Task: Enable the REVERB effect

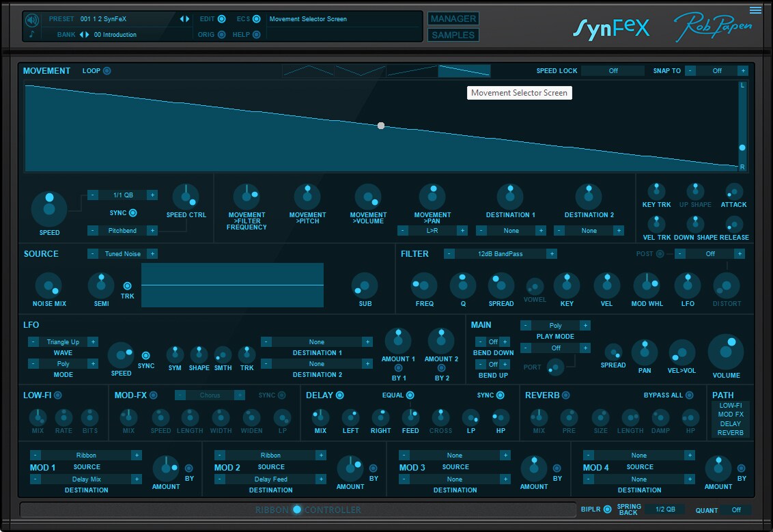Action: pyautogui.click(x=566, y=395)
